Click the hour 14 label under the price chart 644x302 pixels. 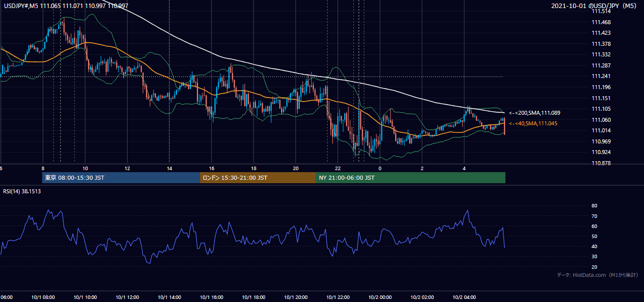tap(169, 169)
